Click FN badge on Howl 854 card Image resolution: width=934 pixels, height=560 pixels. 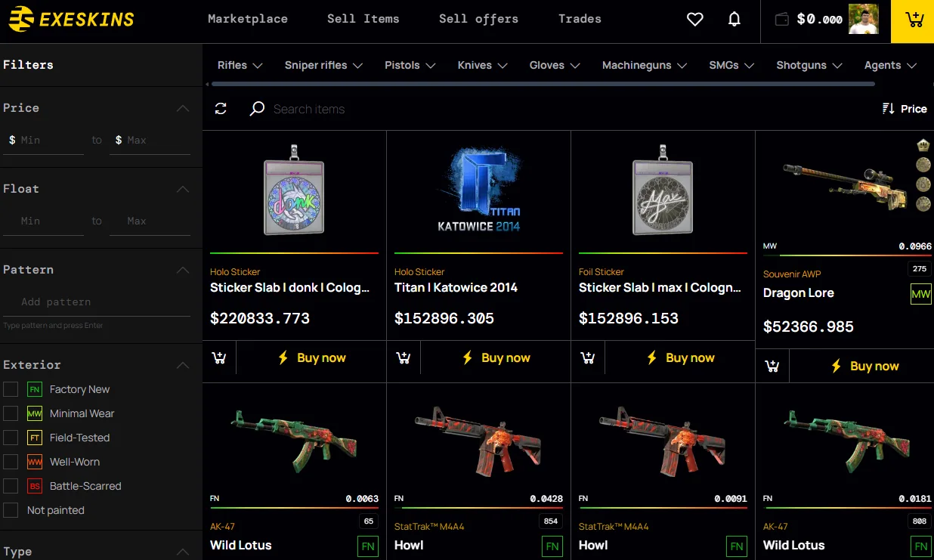(552, 546)
